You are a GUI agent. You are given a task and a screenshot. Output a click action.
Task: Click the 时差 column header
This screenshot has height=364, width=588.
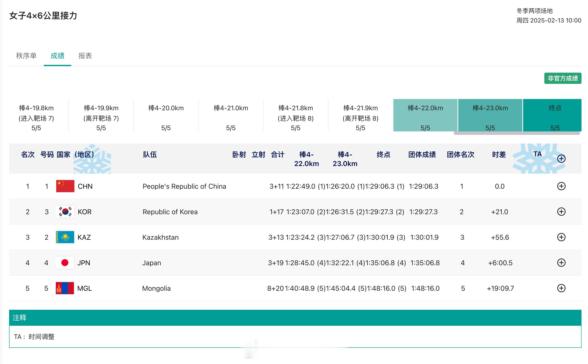point(499,155)
